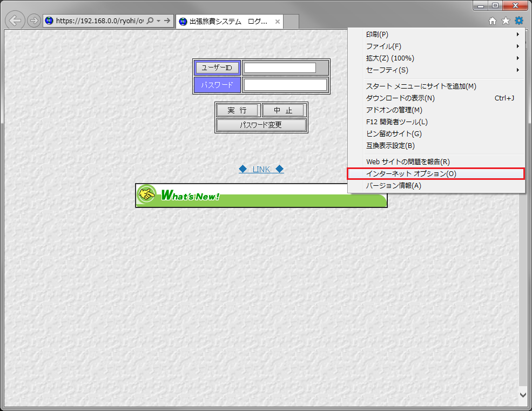Open a new blank tab
Image resolution: width=532 pixels, height=411 pixels.
[x=291, y=22]
